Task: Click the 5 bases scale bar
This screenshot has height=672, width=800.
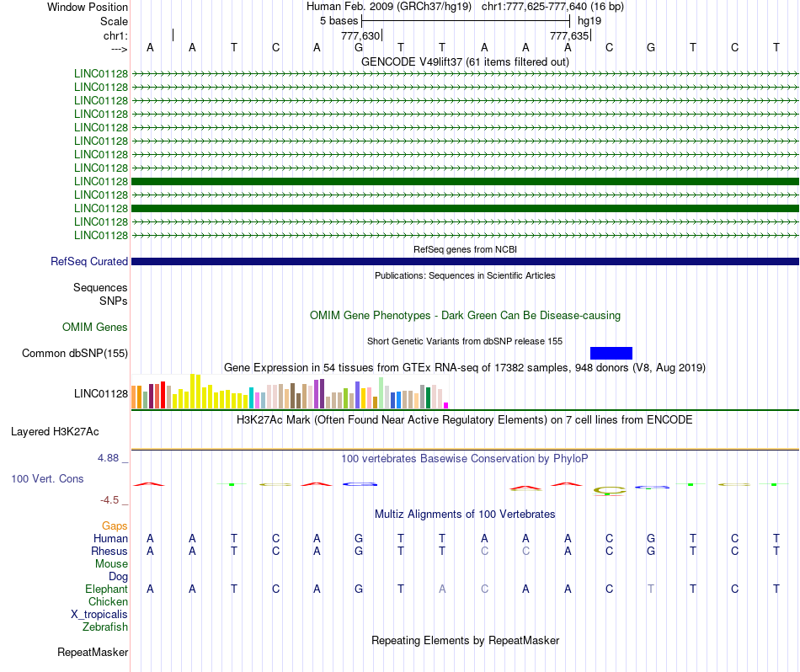Action: coord(466,21)
